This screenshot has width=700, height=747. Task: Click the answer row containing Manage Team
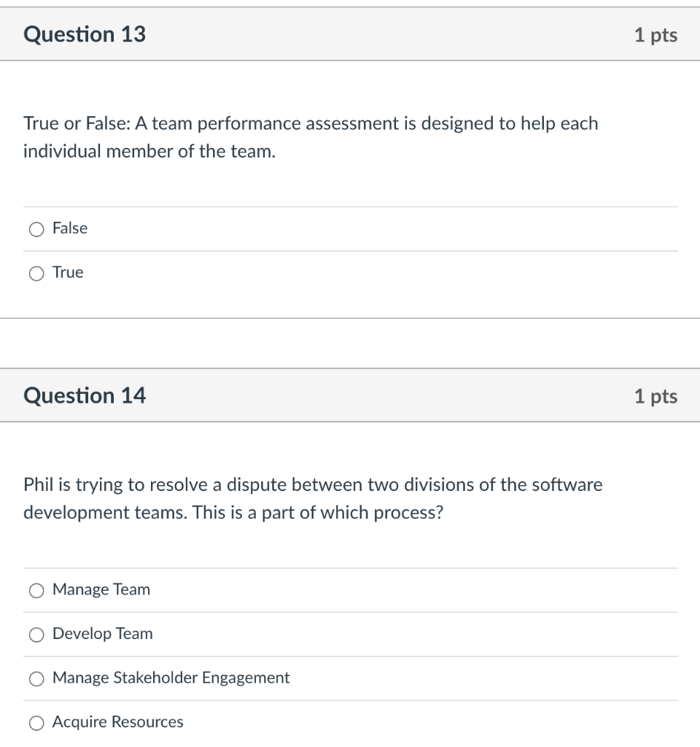click(x=350, y=589)
